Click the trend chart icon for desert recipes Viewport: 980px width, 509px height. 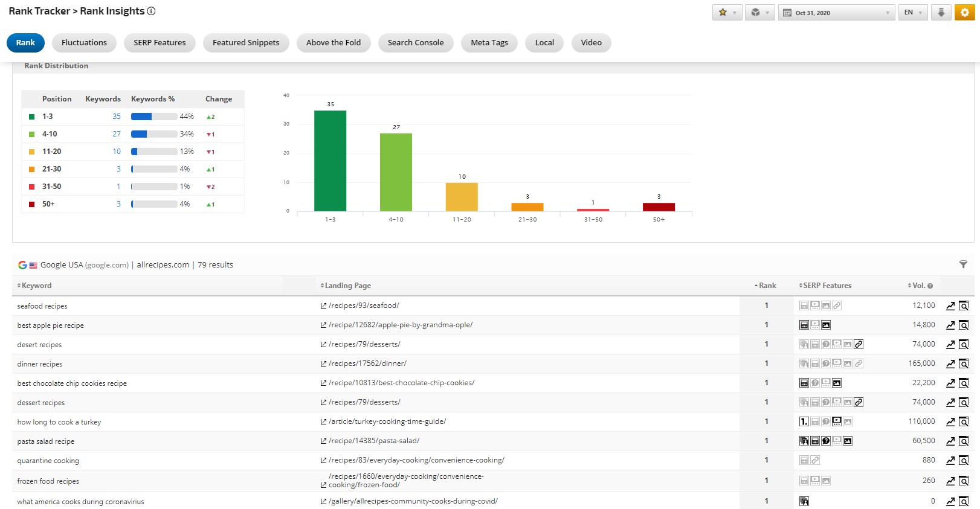(950, 345)
